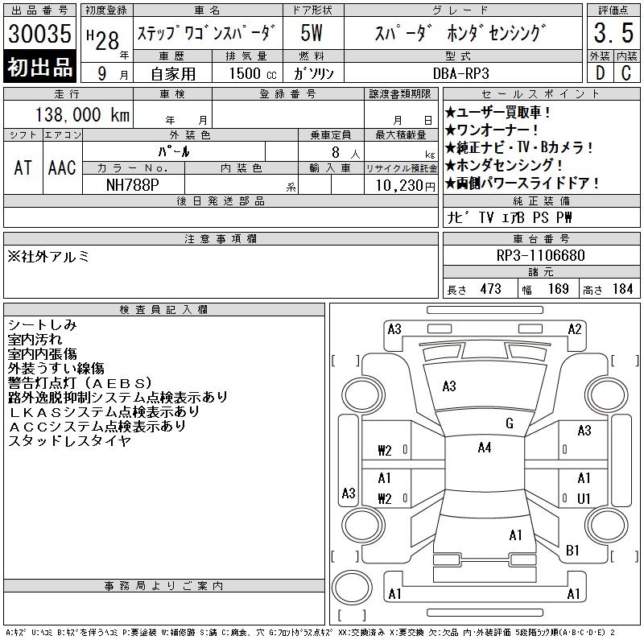
Task: Click the 社外アルミ note text
Action: (49, 257)
